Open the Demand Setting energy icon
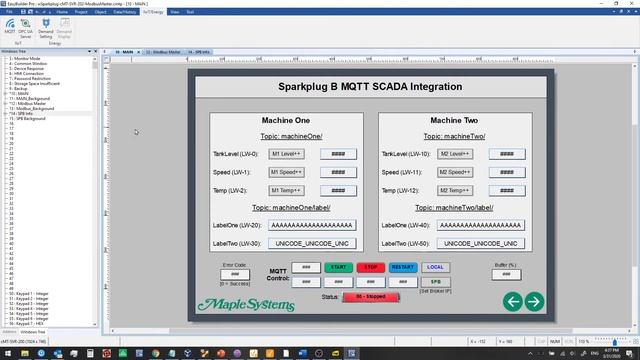The image size is (640, 360). click(x=46, y=29)
